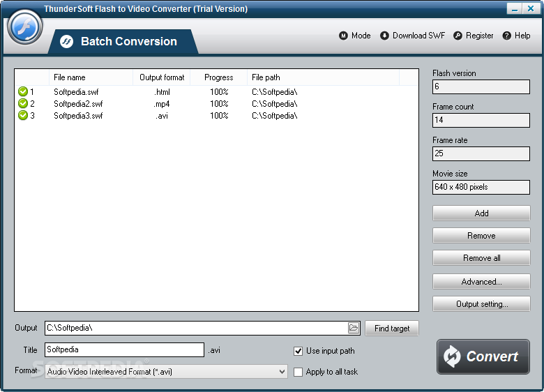This screenshot has width=544, height=392.
Task: Close the ThunderSoft converter window
Action: coord(531,8)
